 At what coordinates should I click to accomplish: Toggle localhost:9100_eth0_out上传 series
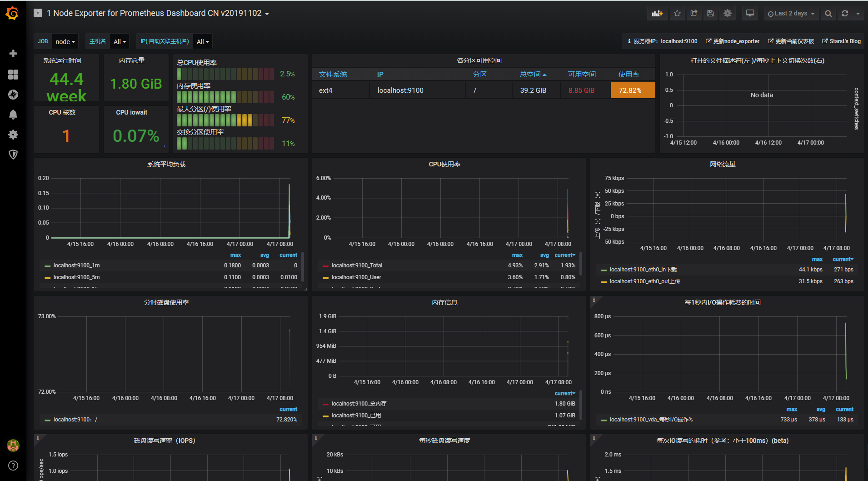click(x=645, y=281)
